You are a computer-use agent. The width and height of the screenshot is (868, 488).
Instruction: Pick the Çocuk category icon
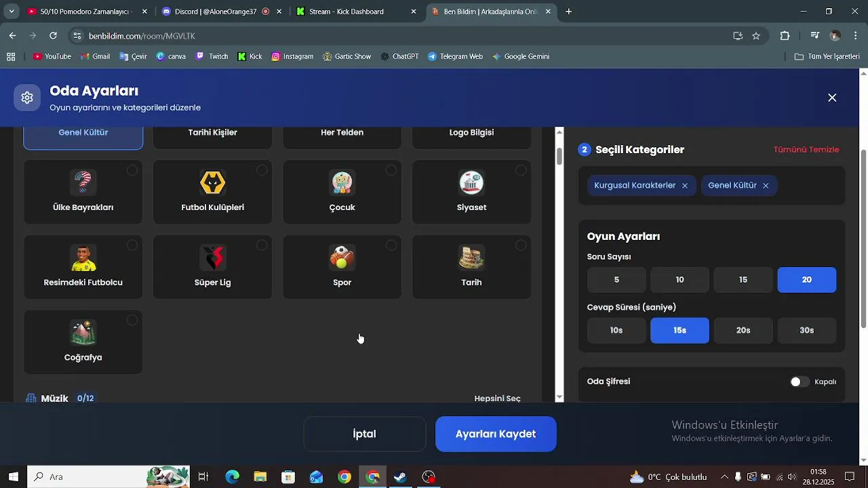[342, 183]
